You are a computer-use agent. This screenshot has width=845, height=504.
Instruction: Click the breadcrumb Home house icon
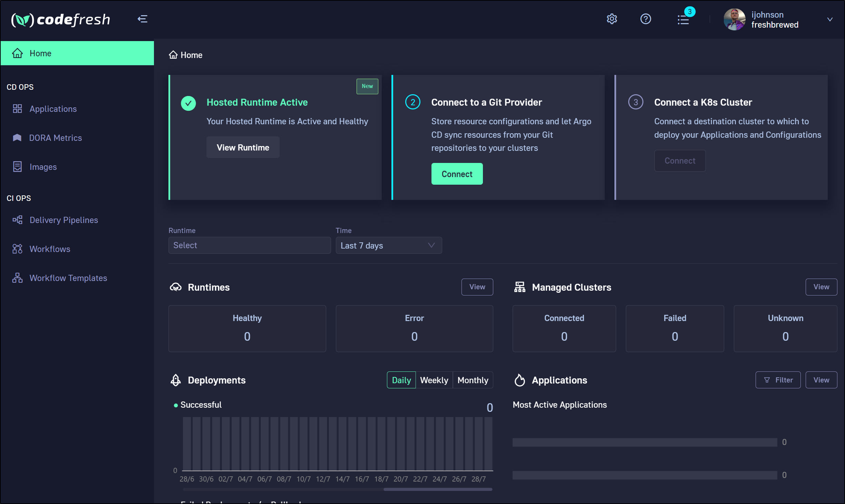tap(173, 55)
